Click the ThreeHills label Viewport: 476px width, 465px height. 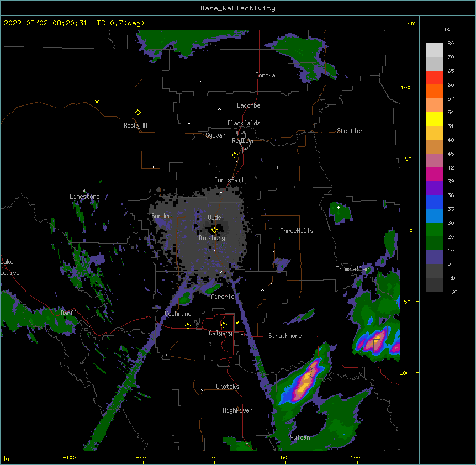(297, 231)
